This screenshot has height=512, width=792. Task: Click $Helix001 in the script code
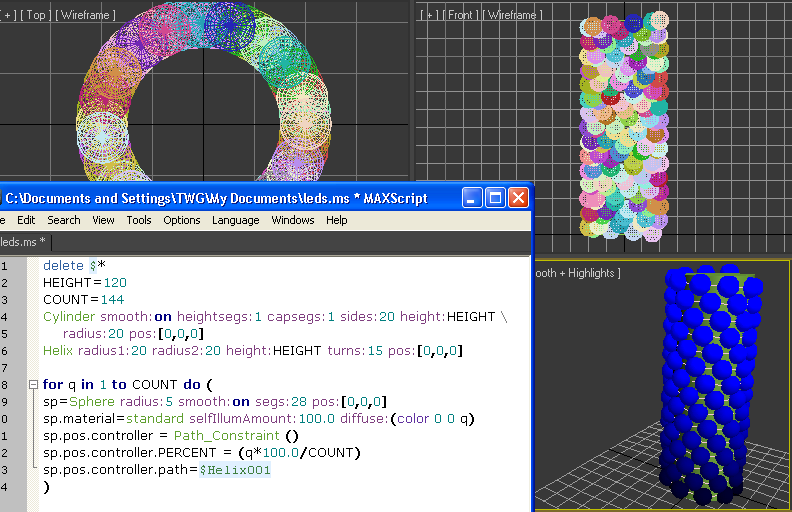click(235, 469)
